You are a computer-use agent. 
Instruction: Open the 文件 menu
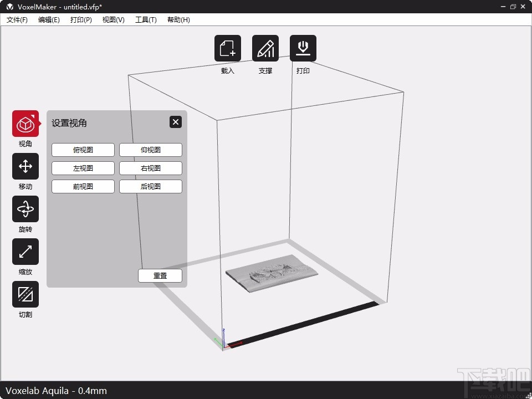(x=17, y=19)
